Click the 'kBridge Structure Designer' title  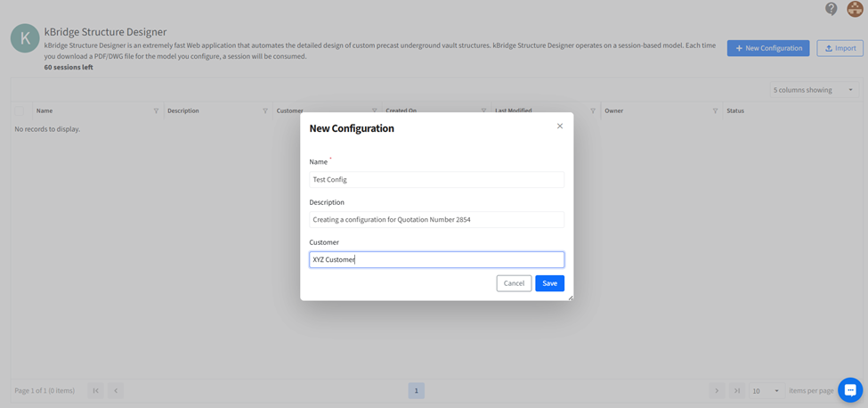tap(105, 32)
